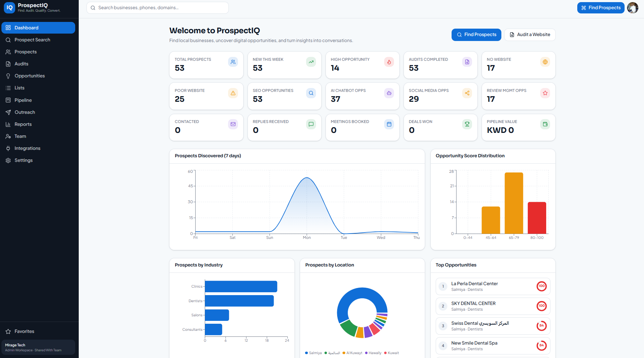The image size is (644, 358).
Task: Open New Smile Dental Spa opportunity
Action: click(493, 346)
